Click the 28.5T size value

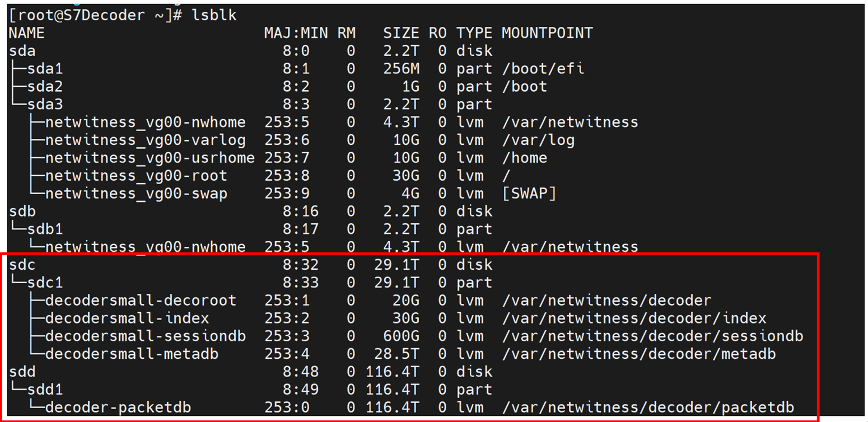[397, 354]
